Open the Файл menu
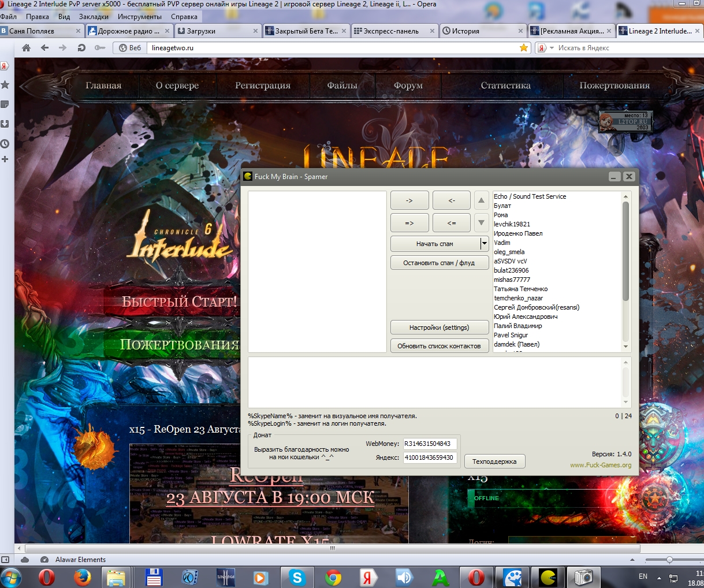704x588 pixels. click(x=9, y=17)
